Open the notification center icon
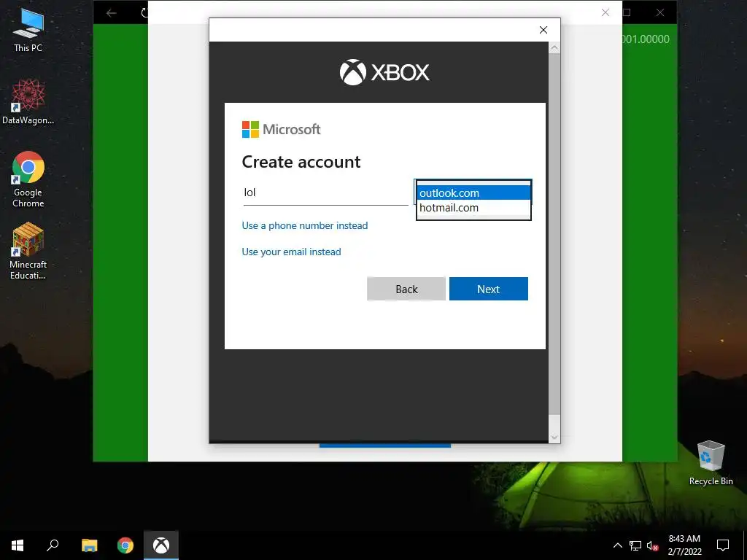The image size is (747, 560). click(x=723, y=545)
